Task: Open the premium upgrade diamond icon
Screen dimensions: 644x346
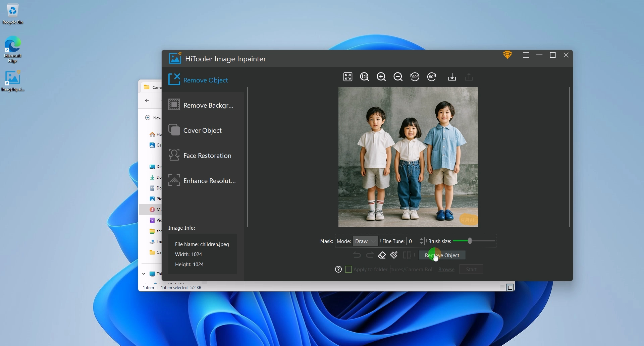Action: (x=507, y=55)
